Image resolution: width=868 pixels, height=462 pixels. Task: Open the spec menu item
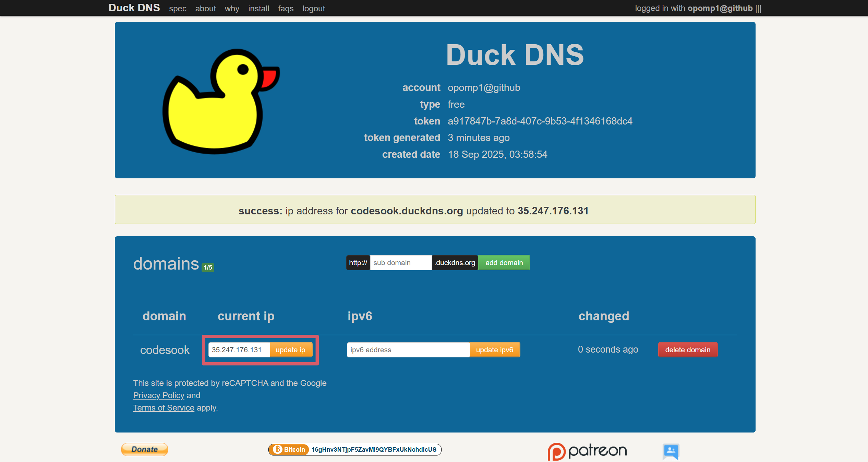click(178, 8)
